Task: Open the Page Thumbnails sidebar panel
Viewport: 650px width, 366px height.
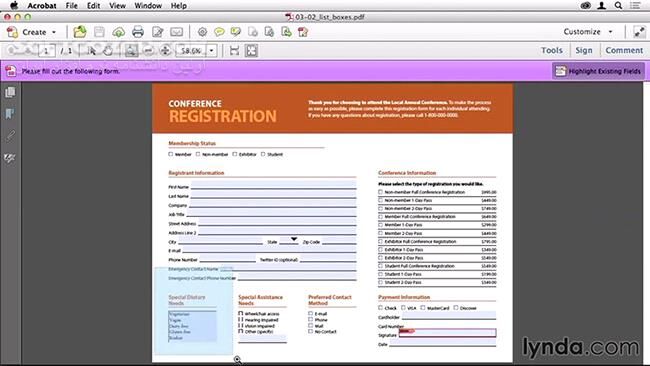Action: pyautogui.click(x=10, y=92)
